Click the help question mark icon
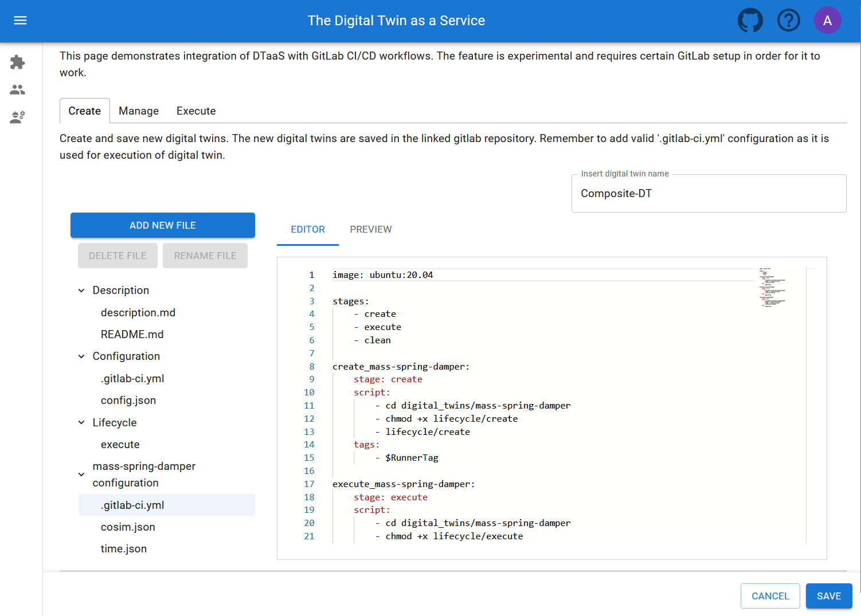This screenshot has width=861, height=616. [788, 21]
